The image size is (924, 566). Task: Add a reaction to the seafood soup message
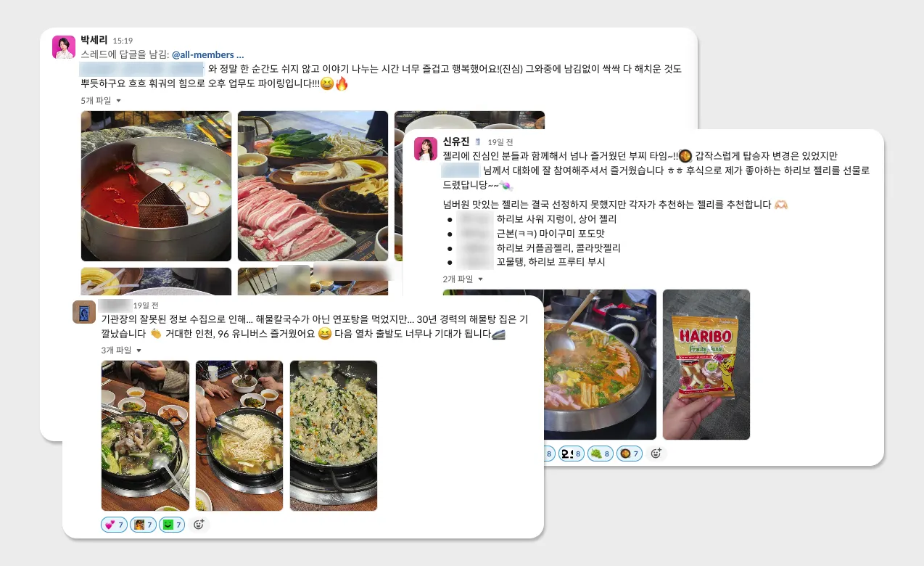(199, 525)
